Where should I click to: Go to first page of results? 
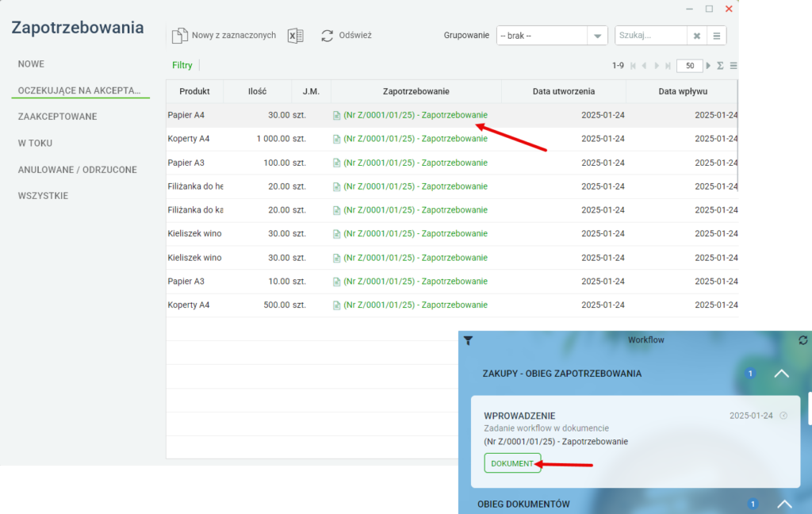tap(633, 66)
